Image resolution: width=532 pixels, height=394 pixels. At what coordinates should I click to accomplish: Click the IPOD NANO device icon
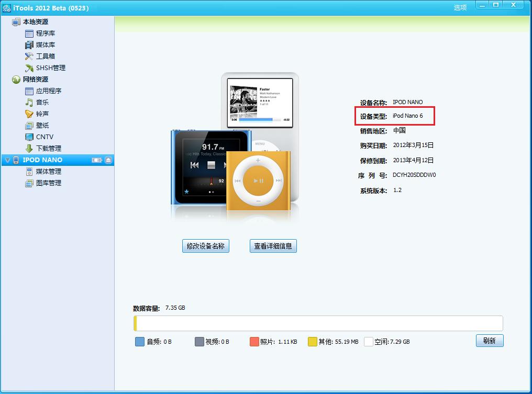[16, 160]
